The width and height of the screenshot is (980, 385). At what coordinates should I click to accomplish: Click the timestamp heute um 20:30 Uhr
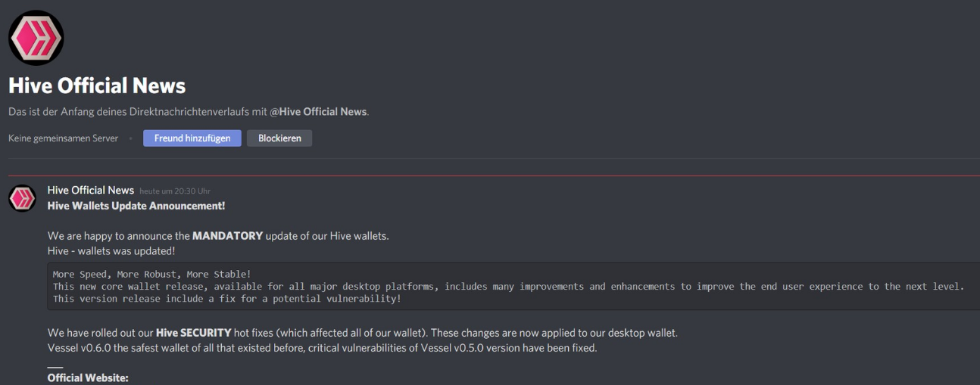tap(175, 191)
